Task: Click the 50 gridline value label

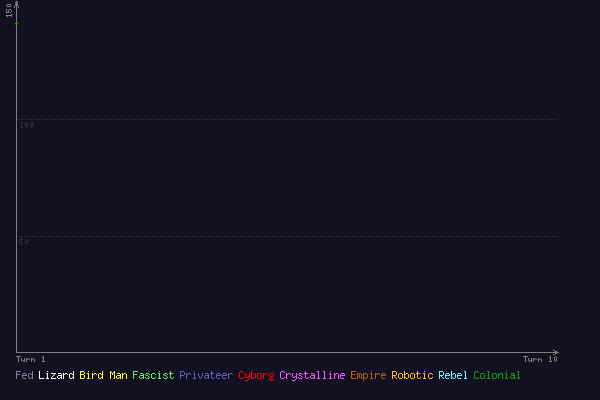Action: click(x=24, y=242)
